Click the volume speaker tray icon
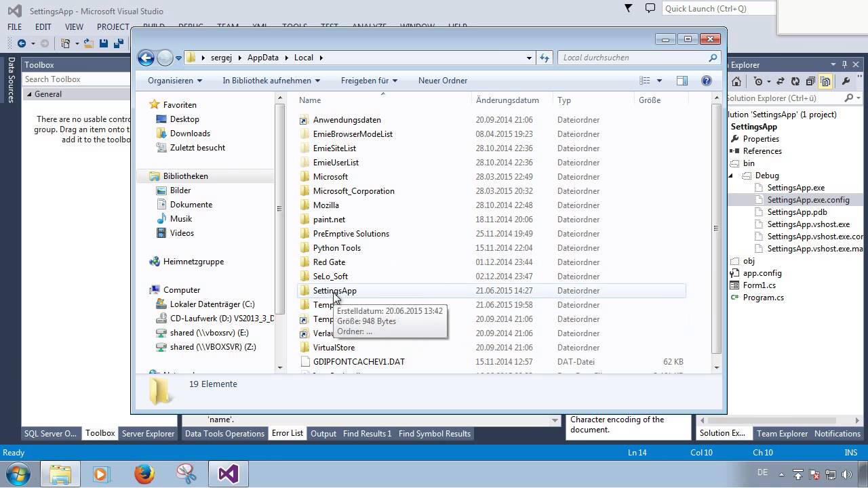This screenshot has height=488, width=868. (x=847, y=474)
